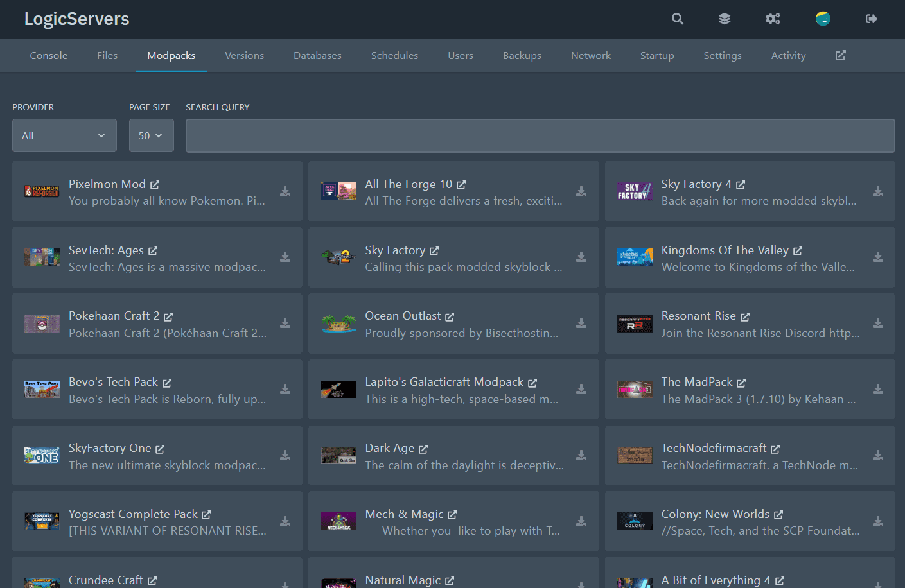The height and width of the screenshot is (588, 905).
Task: Download Kingdoms Of The Valley modpack
Action: [x=878, y=257]
